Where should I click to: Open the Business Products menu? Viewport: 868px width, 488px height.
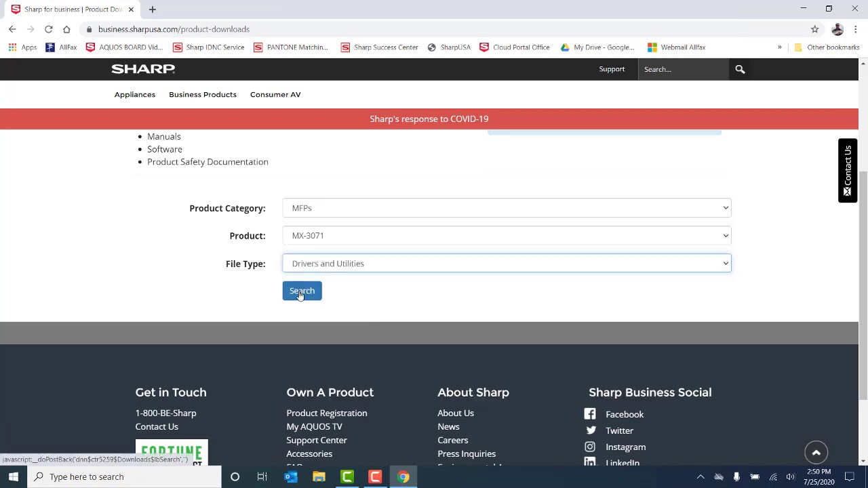[203, 94]
